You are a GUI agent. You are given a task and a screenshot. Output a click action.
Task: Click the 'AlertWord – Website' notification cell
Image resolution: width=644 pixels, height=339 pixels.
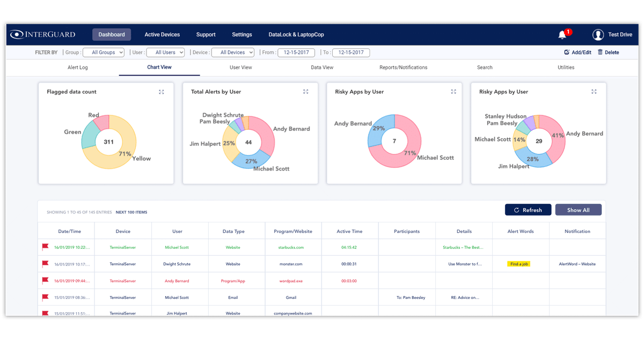(x=577, y=264)
